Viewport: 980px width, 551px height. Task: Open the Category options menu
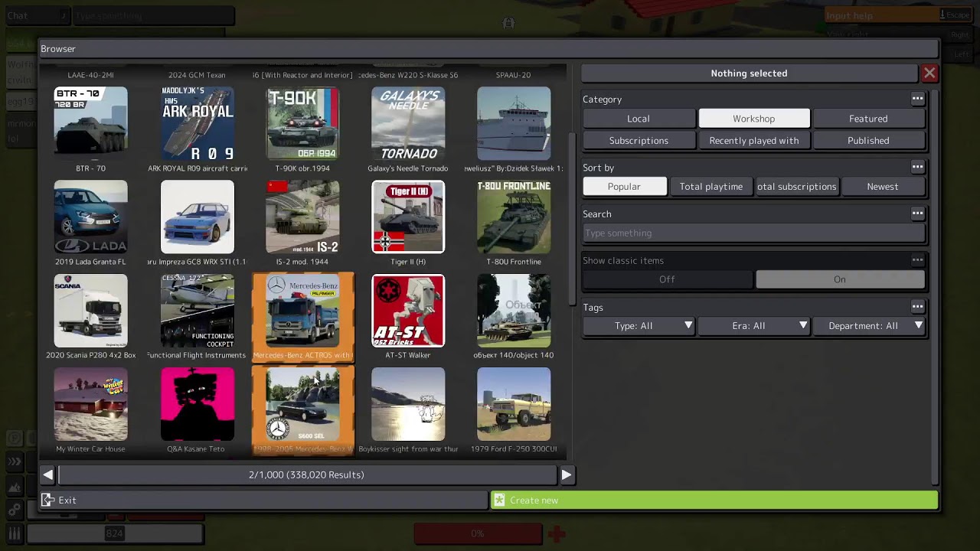point(917,99)
